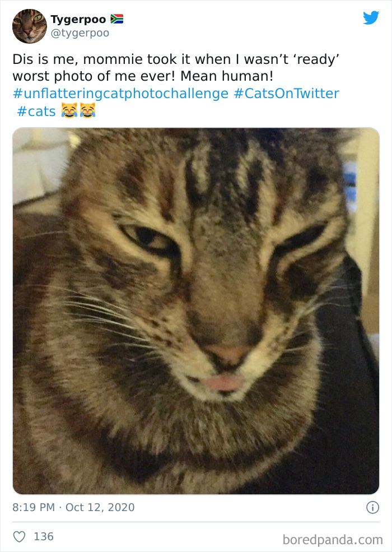Click Tygerpoo's profile avatar
The image size is (392, 552).
point(30,25)
